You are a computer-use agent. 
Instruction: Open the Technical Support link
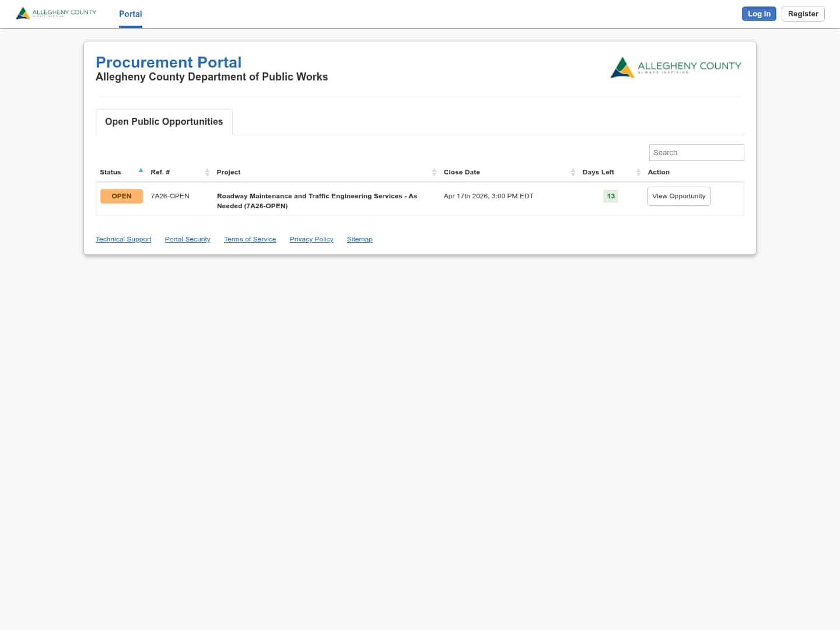point(123,239)
